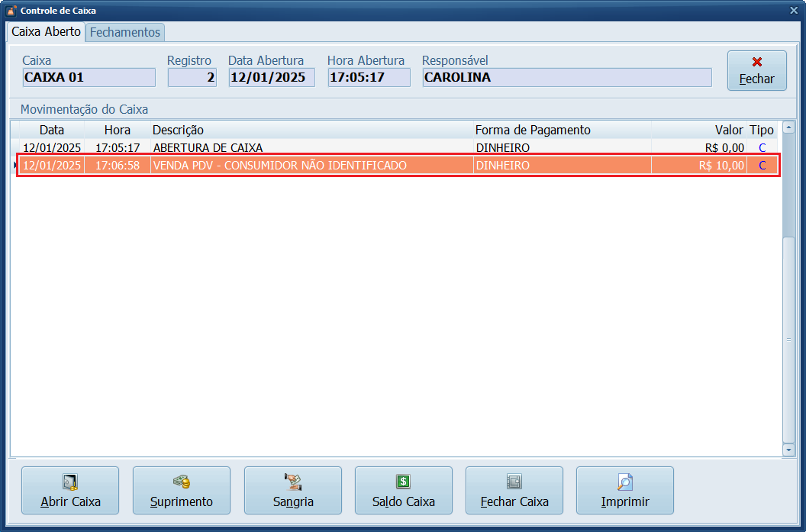806x532 pixels.
Task: Click the Forma de Pagamento column header
Action: (x=533, y=130)
